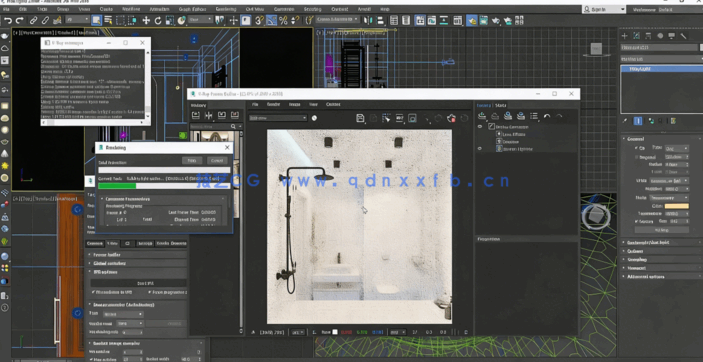
Task: Click the Redo arrow in main toolbar
Action: tap(20, 20)
